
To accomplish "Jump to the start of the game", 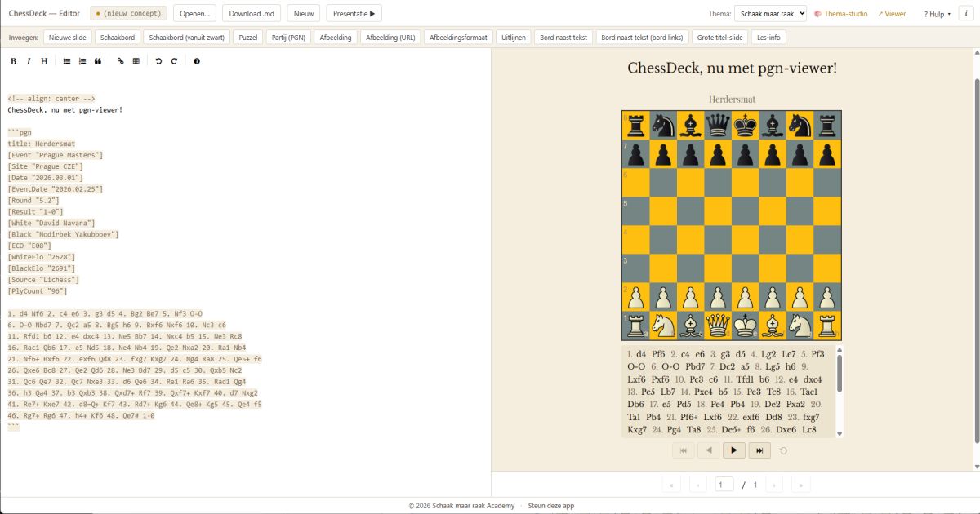I will click(683, 450).
